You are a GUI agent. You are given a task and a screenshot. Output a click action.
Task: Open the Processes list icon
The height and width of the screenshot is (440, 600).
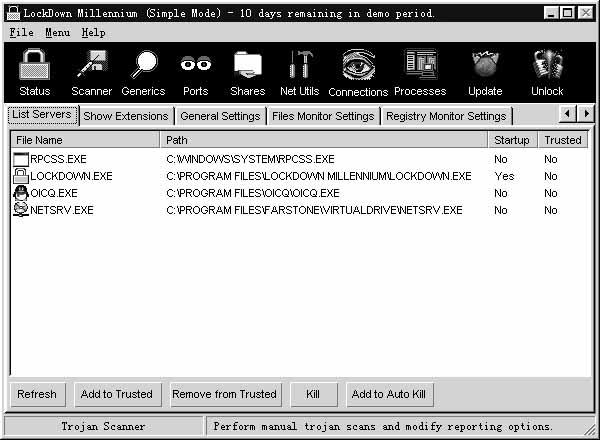420,72
